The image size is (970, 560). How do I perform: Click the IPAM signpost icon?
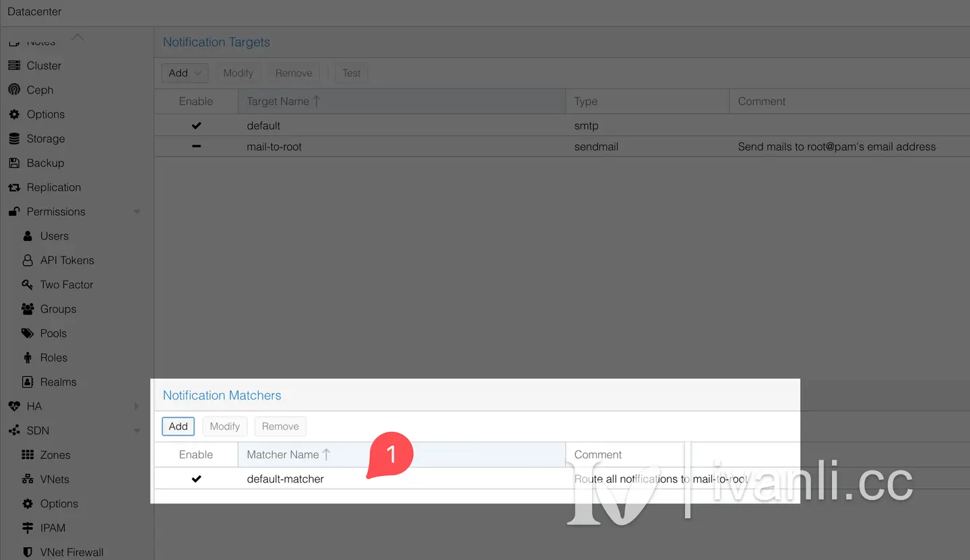pos(28,528)
